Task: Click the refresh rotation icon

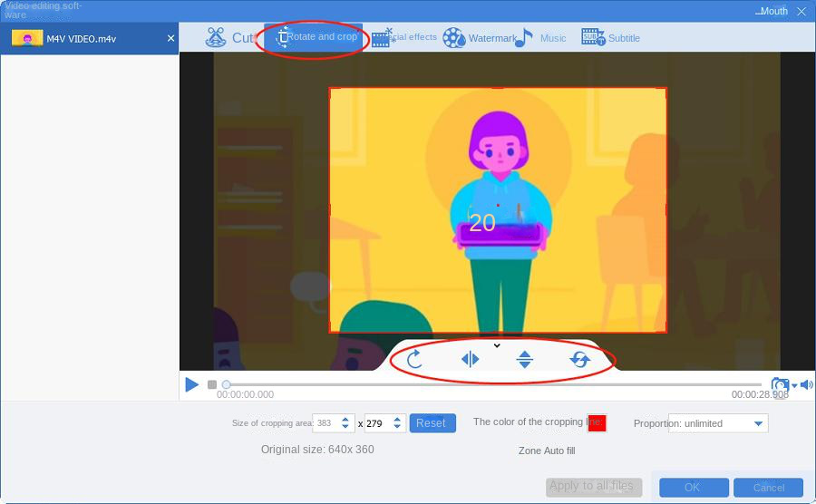Action: [580, 359]
